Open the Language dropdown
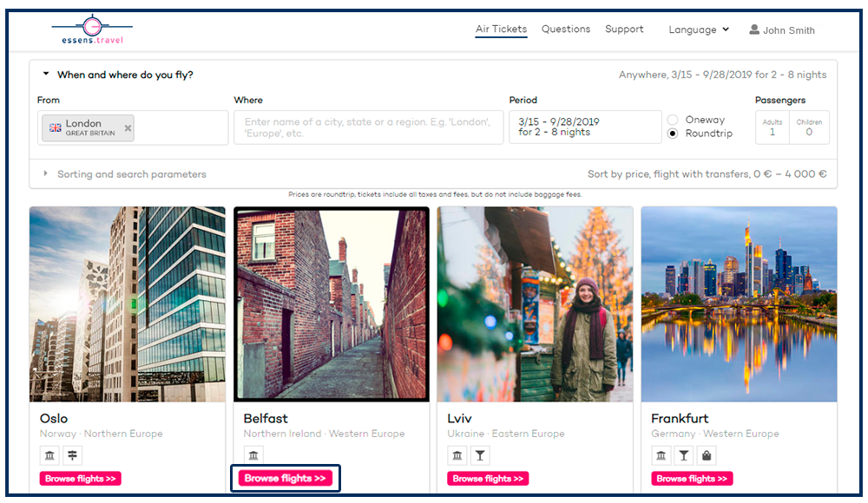The image size is (868, 503). (x=699, y=29)
